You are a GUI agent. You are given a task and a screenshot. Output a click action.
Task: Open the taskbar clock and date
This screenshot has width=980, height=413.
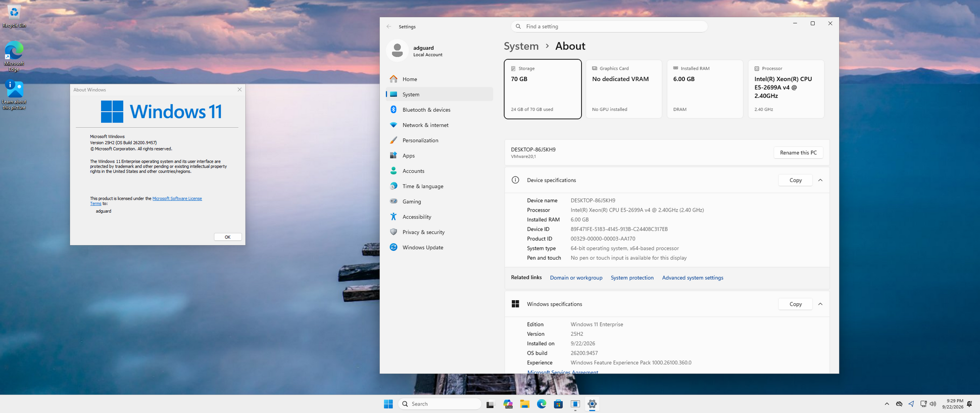[x=953, y=404]
